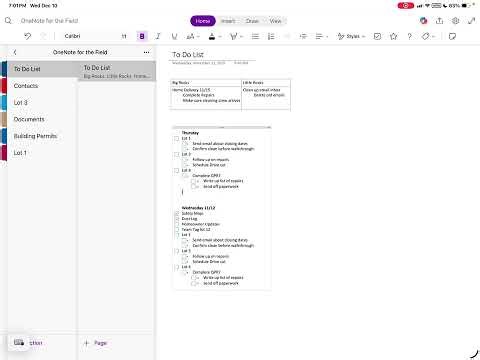The image size is (480, 360).
Task: Open Copilot from the top bar
Action: point(423,21)
